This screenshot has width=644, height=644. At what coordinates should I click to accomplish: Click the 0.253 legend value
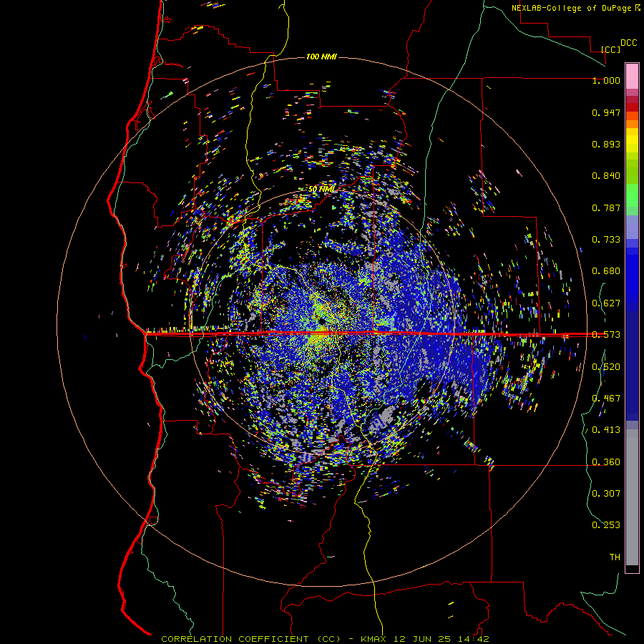pos(606,525)
